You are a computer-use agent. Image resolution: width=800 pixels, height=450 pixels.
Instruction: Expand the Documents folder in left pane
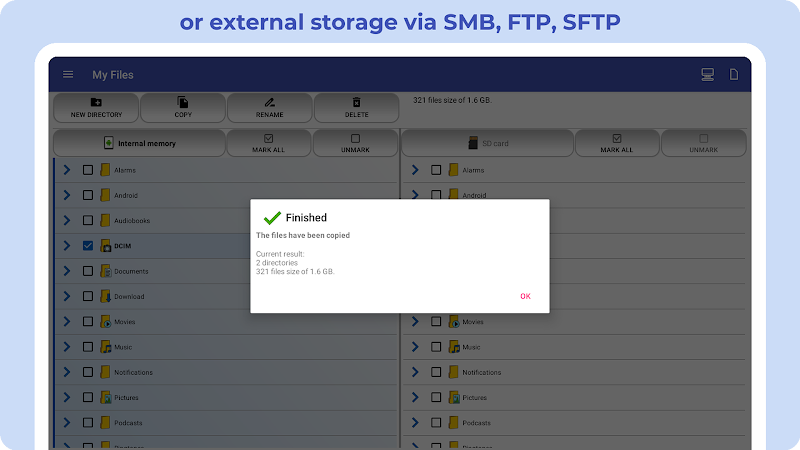click(x=67, y=271)
